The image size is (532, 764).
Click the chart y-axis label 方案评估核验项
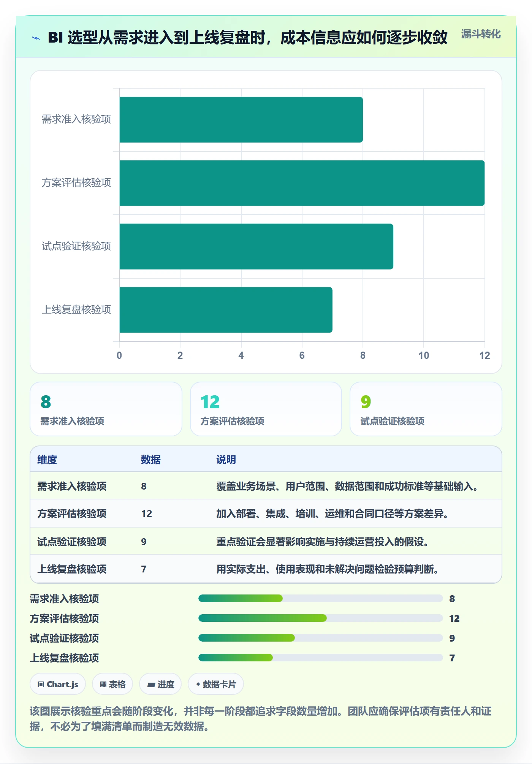tap(76, 183)
